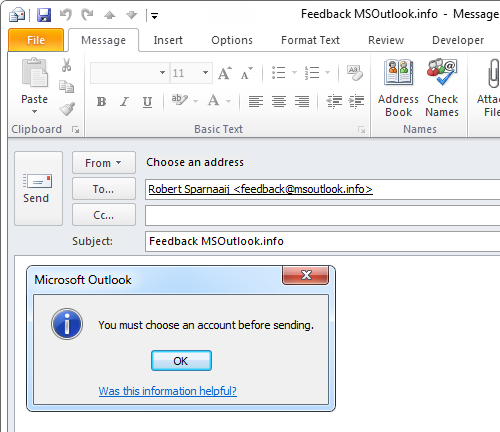Switch to the Insert tab
Screen dimensions: 500x432
(x=168, y=40)
